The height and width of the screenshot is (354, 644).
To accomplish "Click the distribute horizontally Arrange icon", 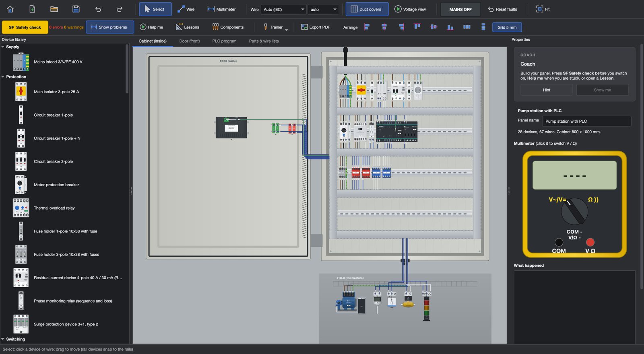I will click(x=466, y=27).
